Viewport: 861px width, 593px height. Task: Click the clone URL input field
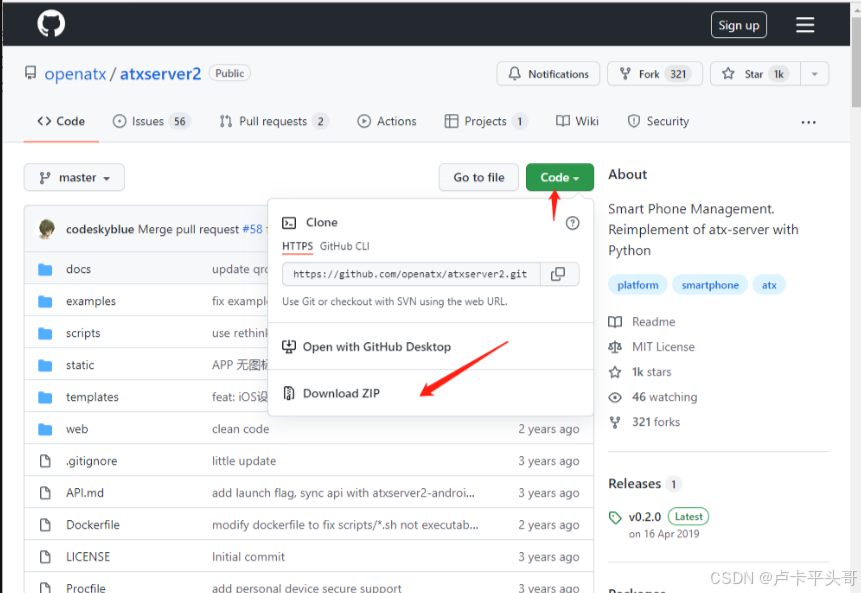pyautogui.click(x=411, y=274)
